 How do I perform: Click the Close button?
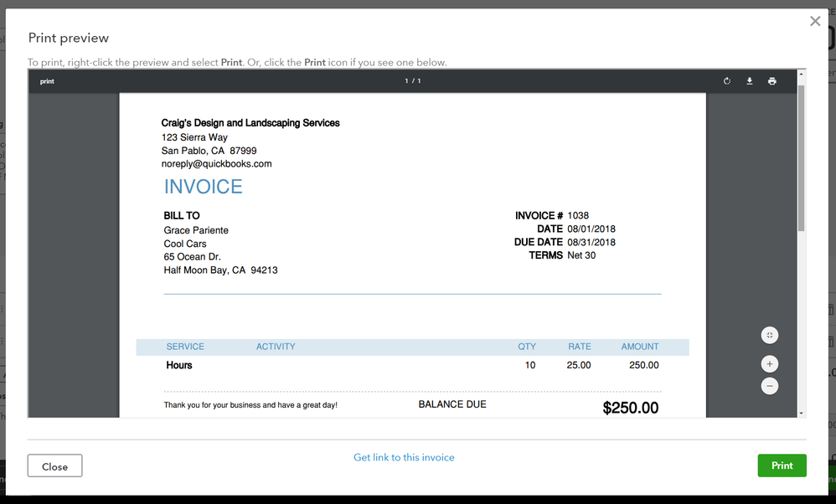pos(55,466)
